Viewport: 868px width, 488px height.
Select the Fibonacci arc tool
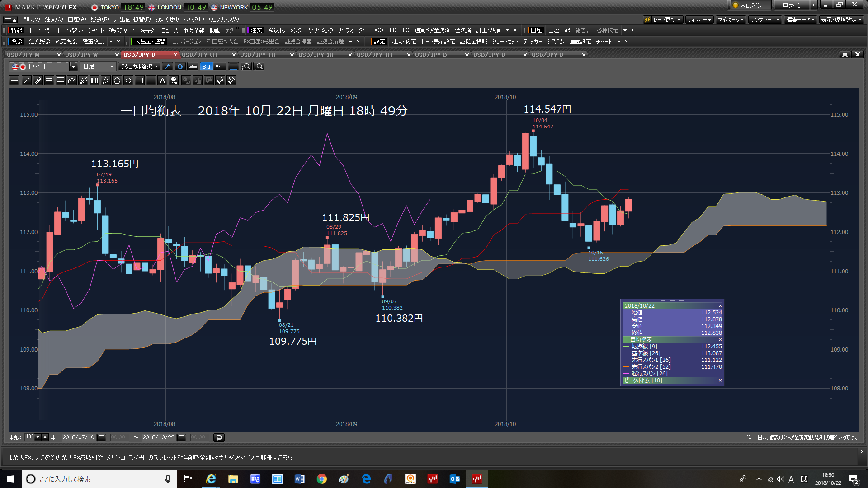72,81
